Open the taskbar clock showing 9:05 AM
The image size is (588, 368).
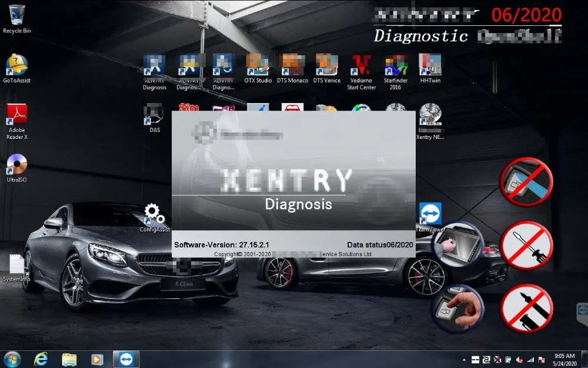click(x=564, y=359)
